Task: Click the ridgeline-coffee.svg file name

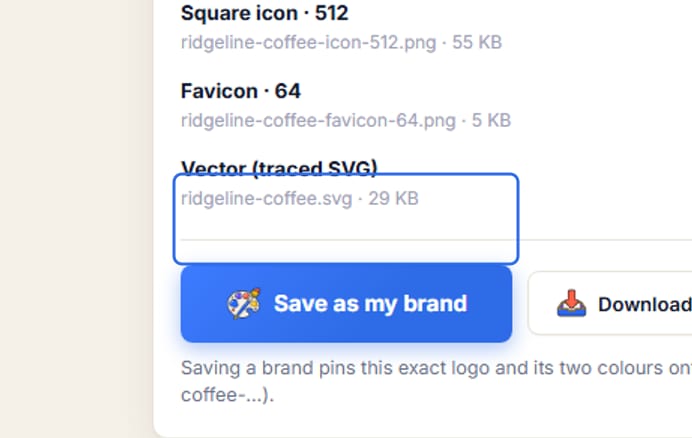Action: coord(267,199)
